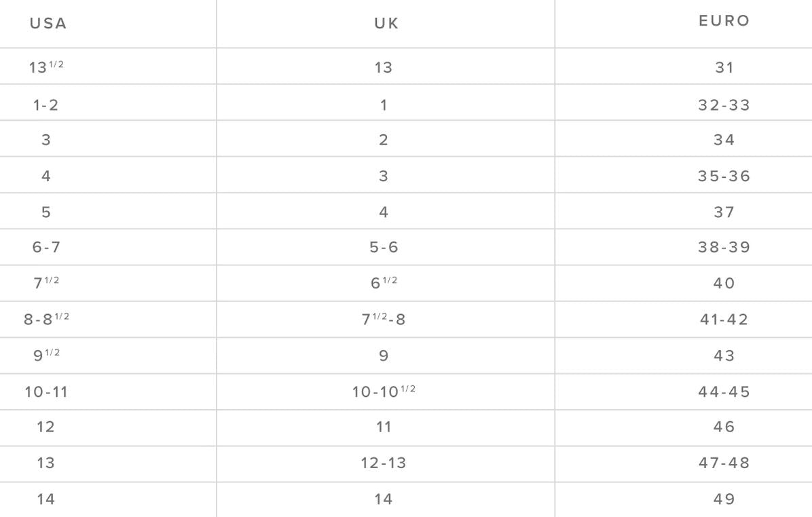Viewport: 812px width, 517px height.
Task: Click EURO size 46 value
Action: pyautogui.click(x=724, y=427)
